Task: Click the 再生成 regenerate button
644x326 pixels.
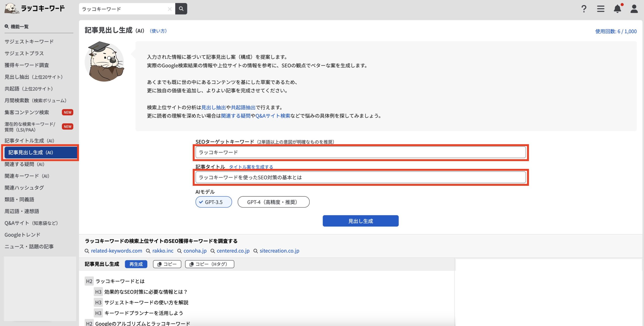Action: pos(136,264)
